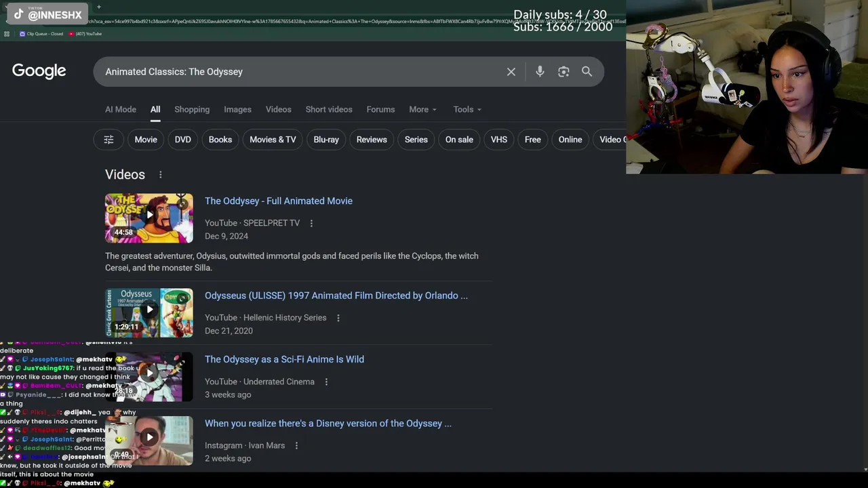Open more options for Ivan Mars result
This screenshot has width=868, height=488.
[296, 445]
